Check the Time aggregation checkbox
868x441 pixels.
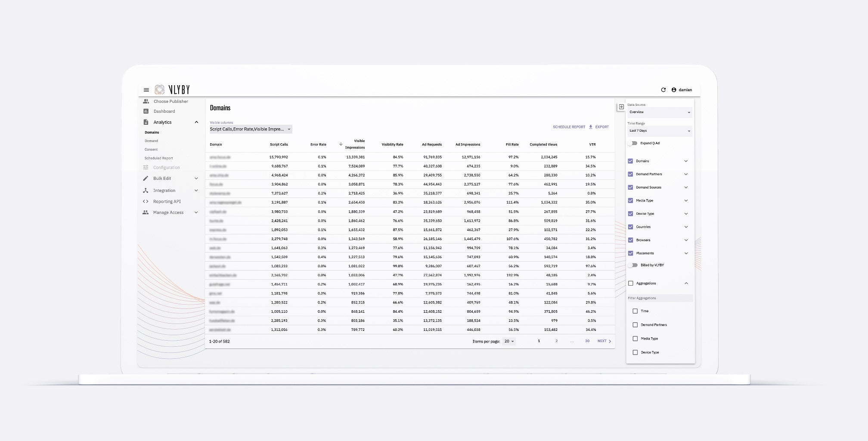[635, 311]
